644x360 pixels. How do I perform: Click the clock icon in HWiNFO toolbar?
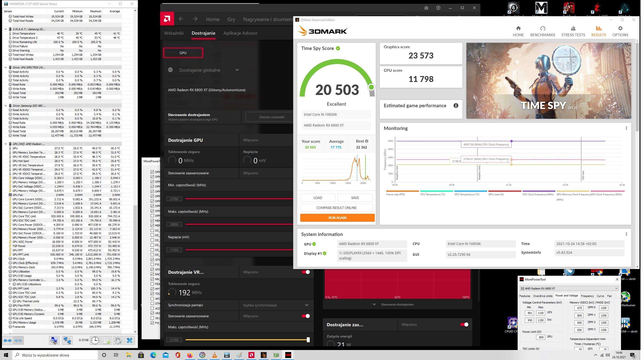coord(95,340)
